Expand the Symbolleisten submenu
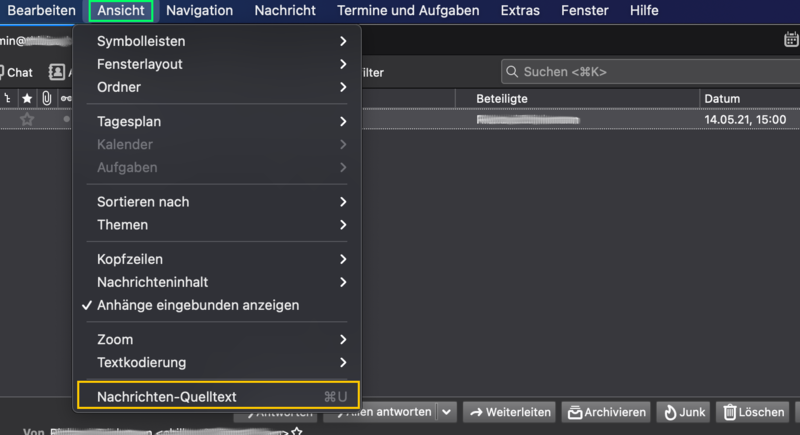The width and height of the screenshot is (800, 435). [x=218, y=41]
